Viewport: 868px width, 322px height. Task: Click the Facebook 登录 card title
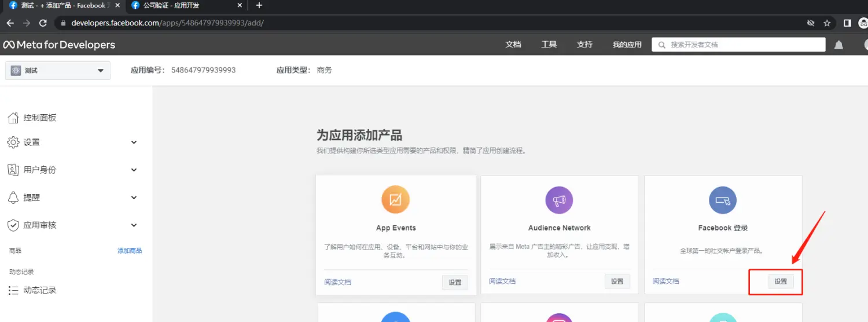click(x=723, y=228)
